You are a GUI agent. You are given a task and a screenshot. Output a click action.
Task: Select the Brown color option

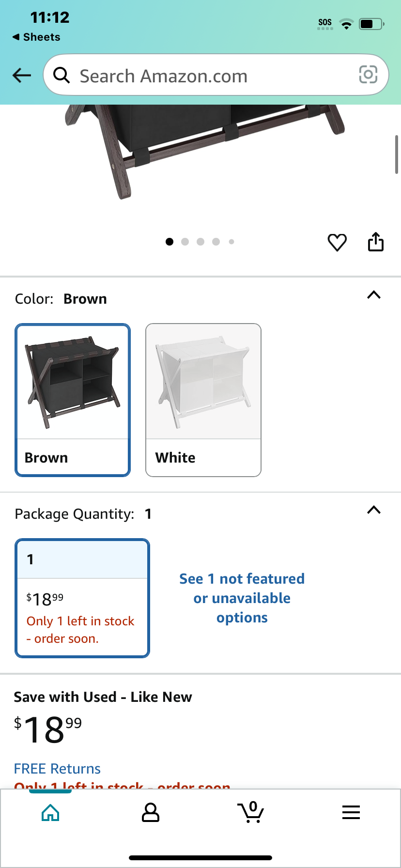pyautogui.click(x=73, y=400)
